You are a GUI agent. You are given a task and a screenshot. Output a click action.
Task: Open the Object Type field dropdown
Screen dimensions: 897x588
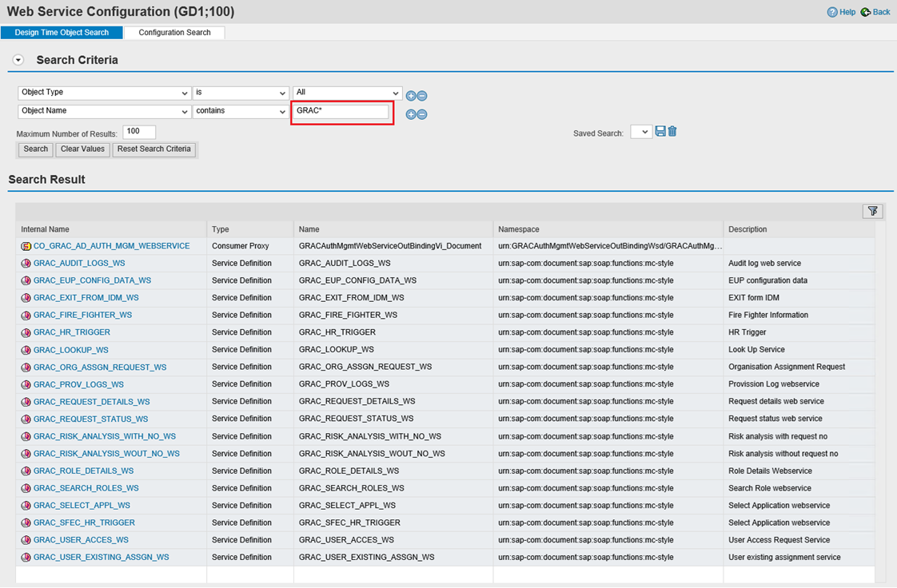[184, 93]
